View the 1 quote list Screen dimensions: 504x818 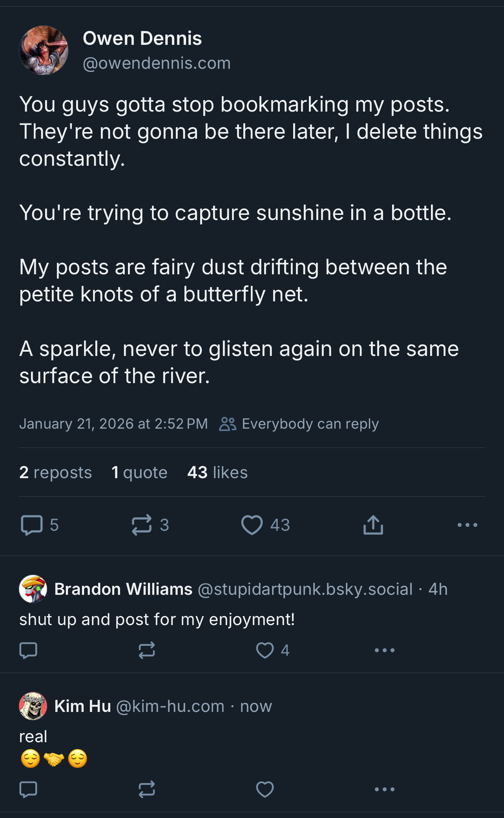(x=139, y=472)
